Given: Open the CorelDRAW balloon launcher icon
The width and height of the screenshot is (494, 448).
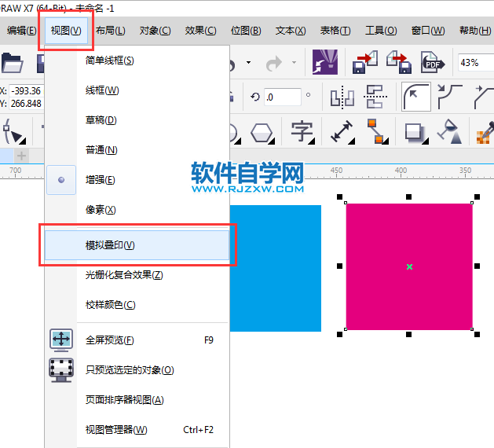Looking at the screenshot, I should click(325, 62).
